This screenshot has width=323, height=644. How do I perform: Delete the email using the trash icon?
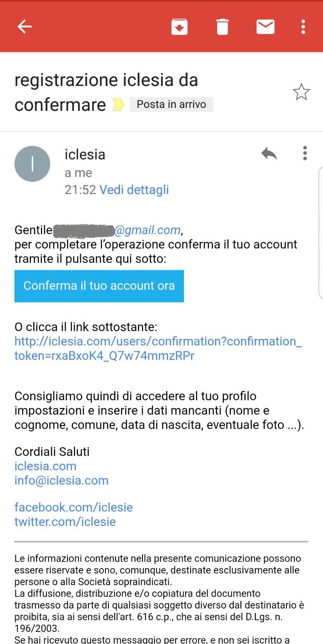coord(223,27)
